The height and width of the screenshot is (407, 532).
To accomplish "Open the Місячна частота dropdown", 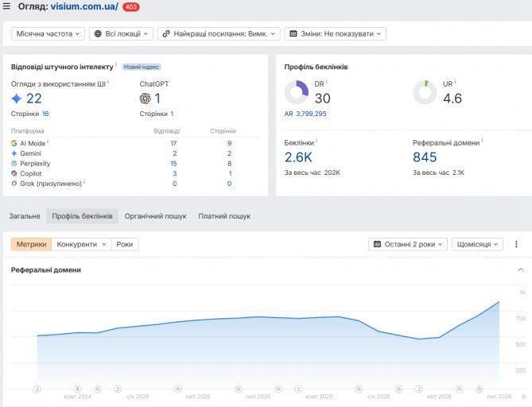I will coord(48,33).
